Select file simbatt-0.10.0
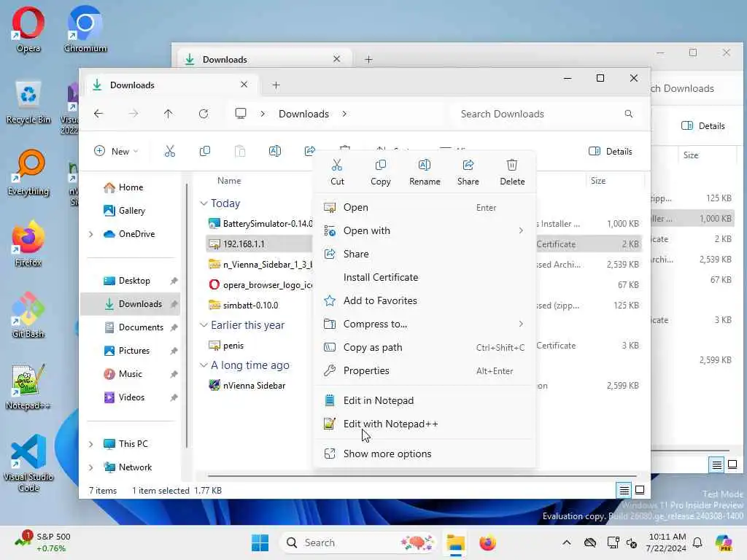The height and width of the screenshot is (560, 747). 250,306
